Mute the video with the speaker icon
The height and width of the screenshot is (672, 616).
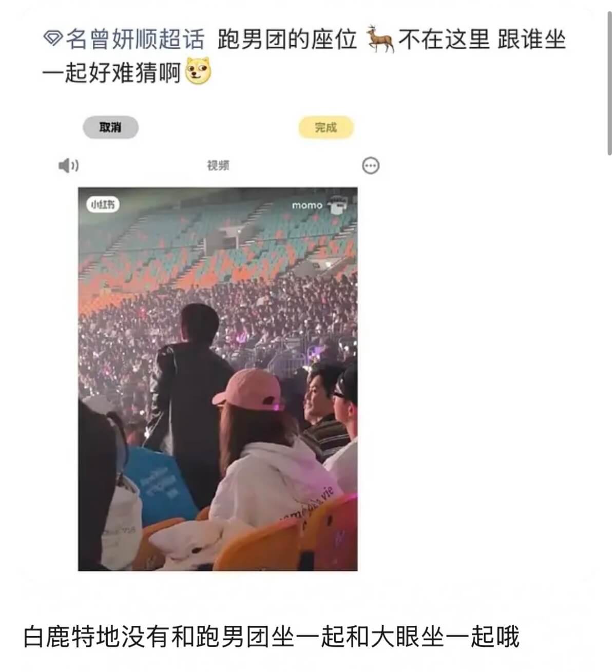(x=68, y=166)
